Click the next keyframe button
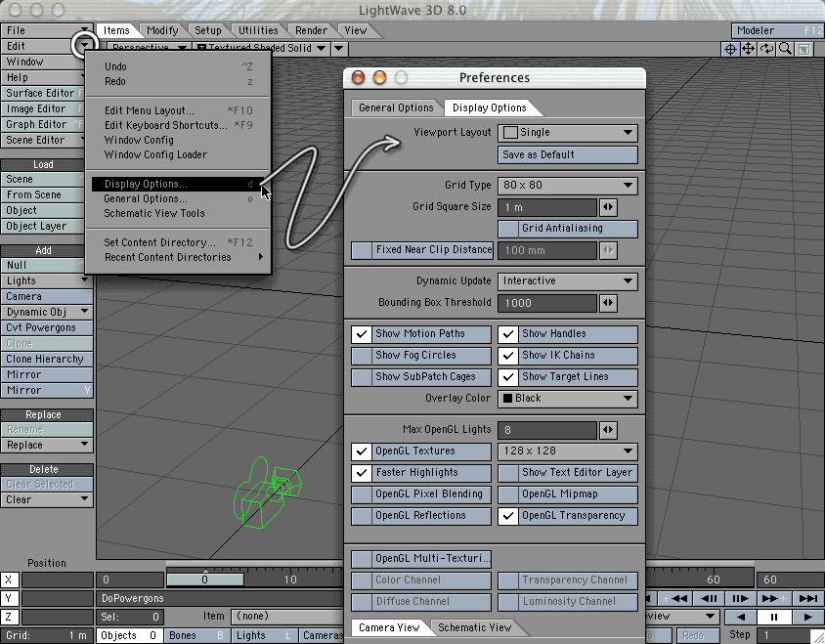Screen dimensions: 825x644 click(773, 598)
